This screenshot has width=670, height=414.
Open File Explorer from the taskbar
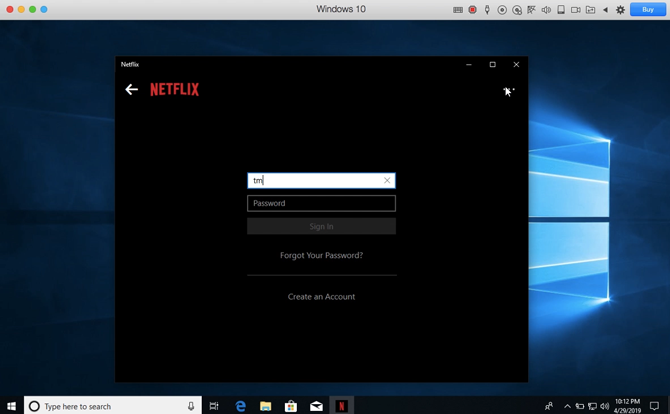(x=265, y=406)
